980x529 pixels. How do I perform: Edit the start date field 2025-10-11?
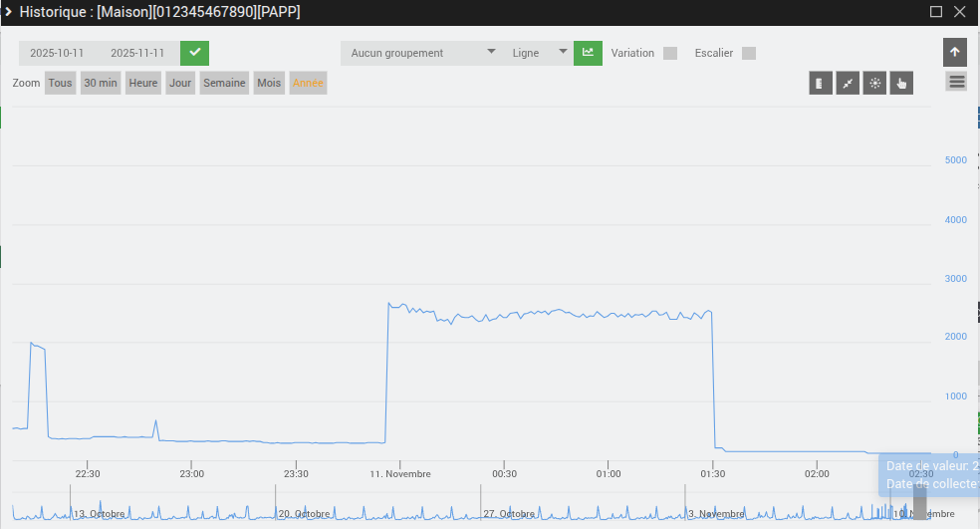(x=57, y=53)
